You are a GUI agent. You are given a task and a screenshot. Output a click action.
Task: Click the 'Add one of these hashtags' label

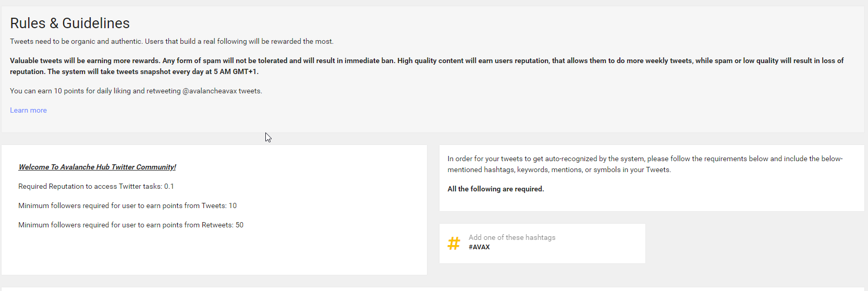point(511,237)
